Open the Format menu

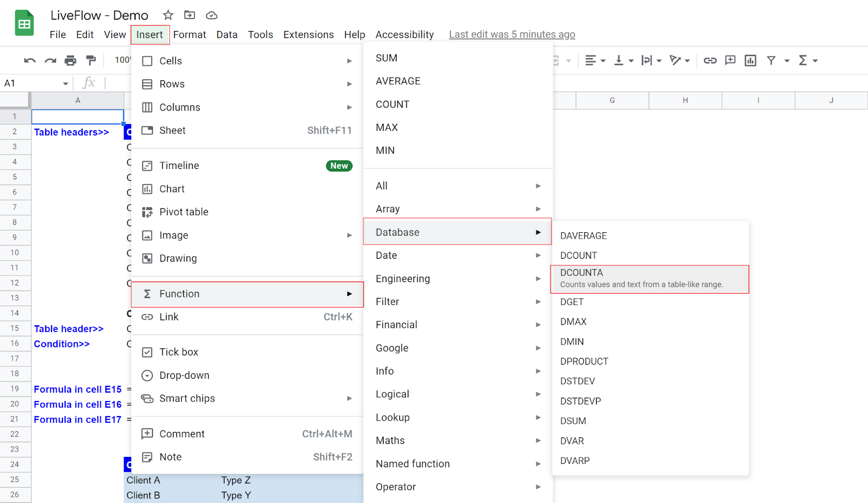click(x=189, y=35)
